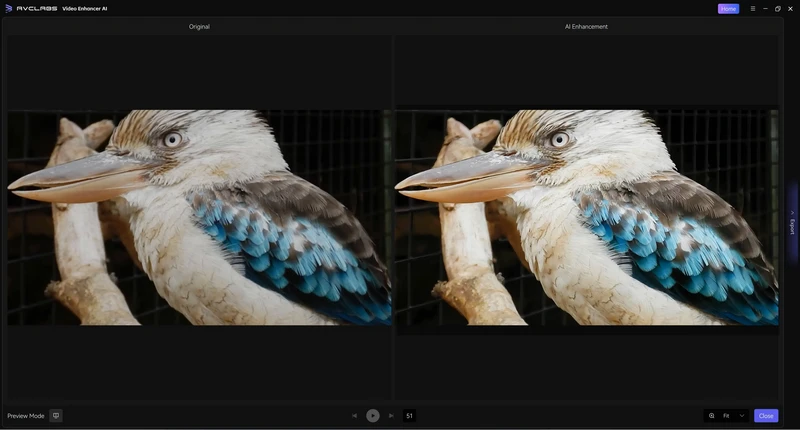Click the Preview Mode label
Image resolution: width=800 pixels, height=430 pixels.
coord(26,416)
